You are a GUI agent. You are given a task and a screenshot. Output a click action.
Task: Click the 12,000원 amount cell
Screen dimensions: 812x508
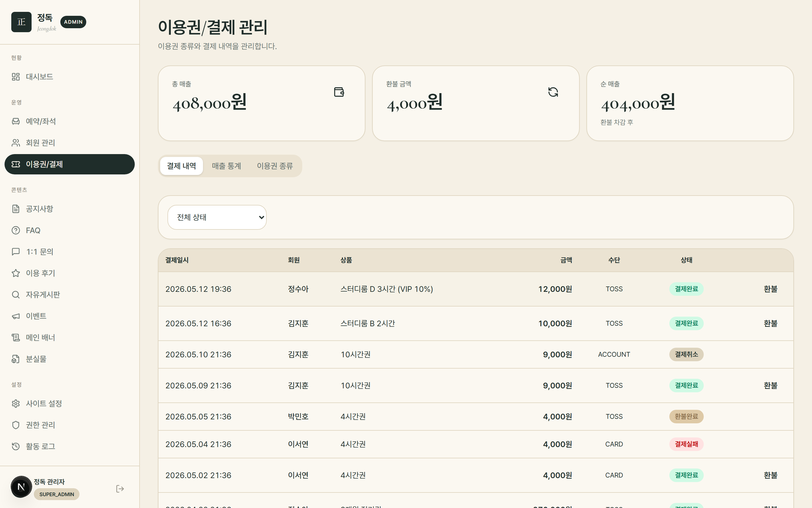(x=555, y=289)
